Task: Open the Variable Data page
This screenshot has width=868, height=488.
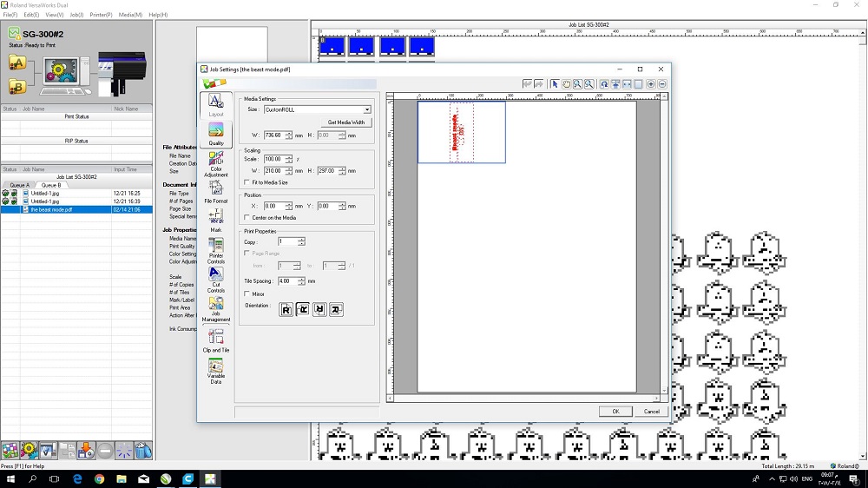Action: point(216,371)
